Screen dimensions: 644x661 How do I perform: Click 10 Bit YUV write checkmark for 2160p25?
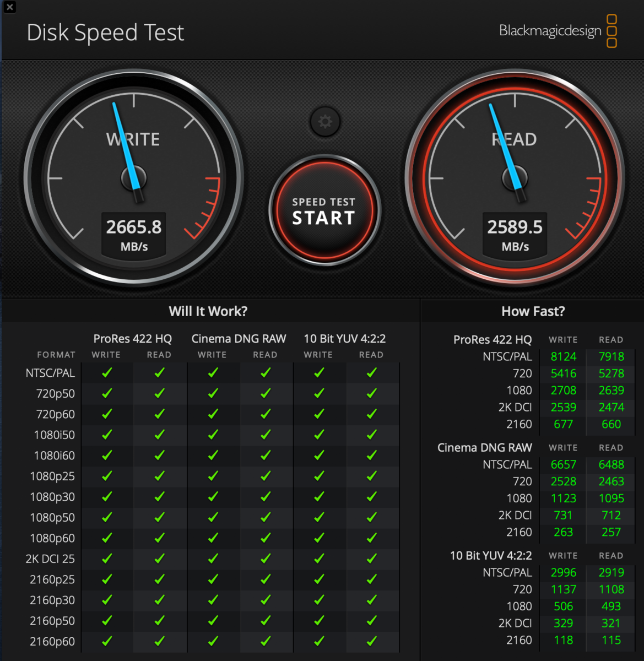click(318, 579)
